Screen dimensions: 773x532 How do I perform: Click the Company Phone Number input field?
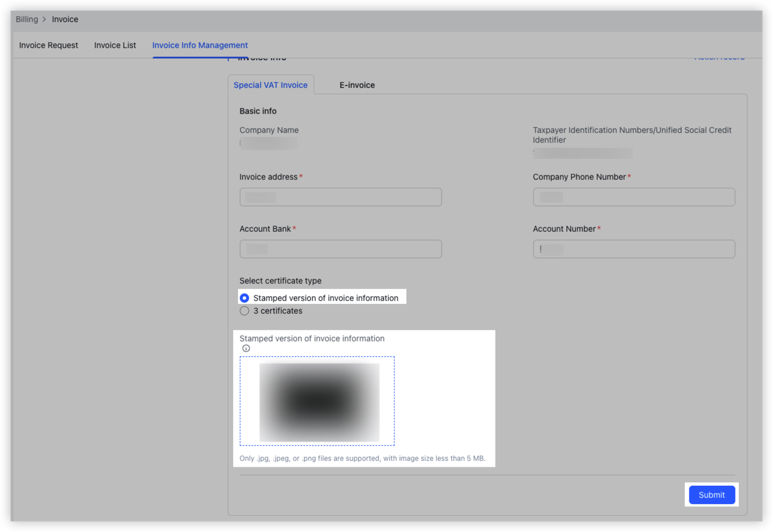(x=634, y=196)
